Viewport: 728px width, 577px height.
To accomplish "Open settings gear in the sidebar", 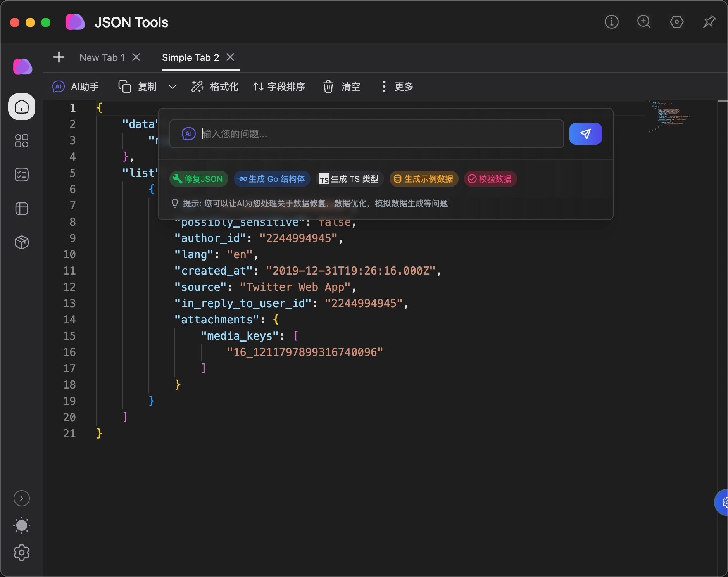I will (22, 553).
